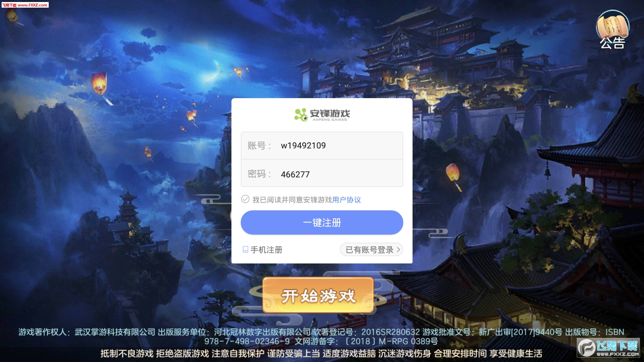This screenshot has width=644, height=362.
Task: Open the 用户协议 link
Action: [x=347, y=200]
